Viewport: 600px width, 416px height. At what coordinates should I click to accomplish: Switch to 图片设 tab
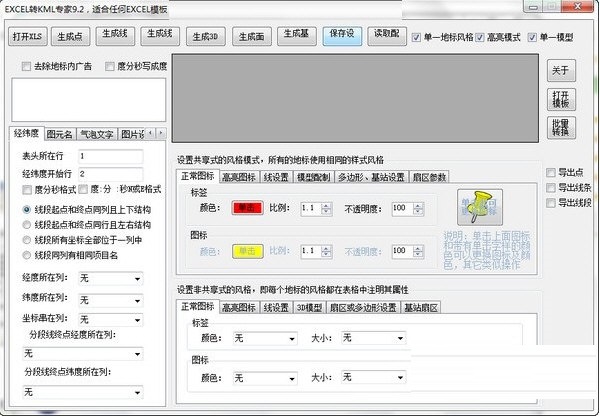click(132, 135)
